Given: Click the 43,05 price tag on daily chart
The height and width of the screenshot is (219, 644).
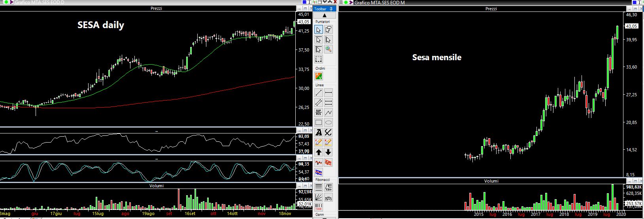Looking at the screenshot, I should [x=304, y=22].
